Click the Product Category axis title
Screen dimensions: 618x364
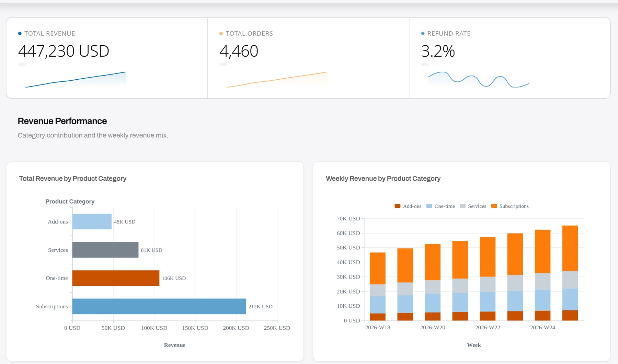[x=70, y=202]
